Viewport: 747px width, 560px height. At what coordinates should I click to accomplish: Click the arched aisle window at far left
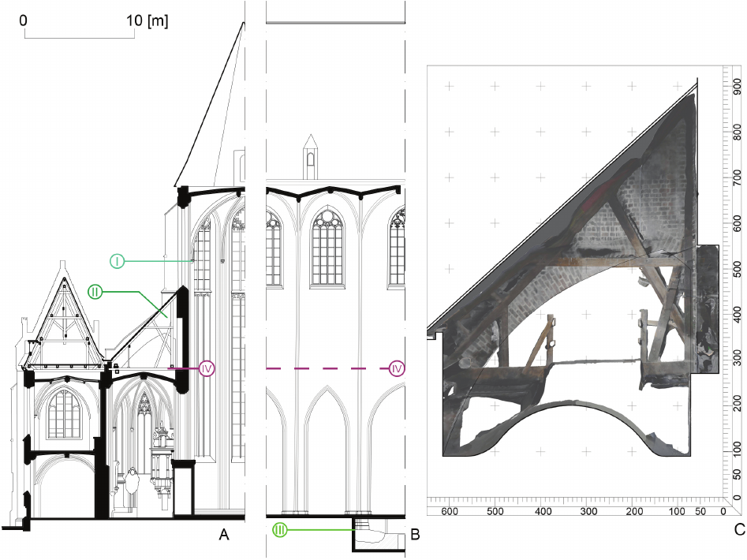coord(62,413)
